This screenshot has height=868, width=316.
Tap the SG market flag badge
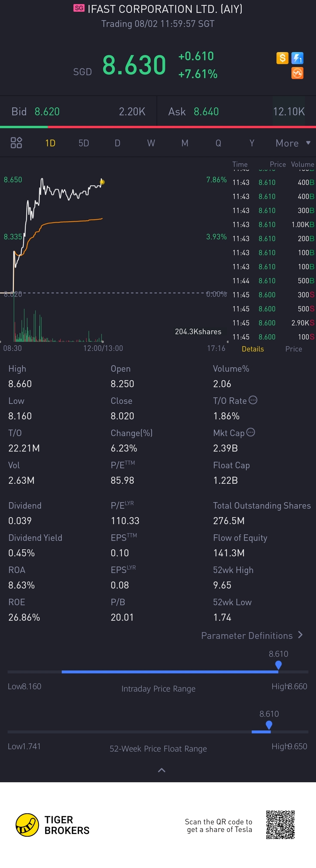click(79, 8)
